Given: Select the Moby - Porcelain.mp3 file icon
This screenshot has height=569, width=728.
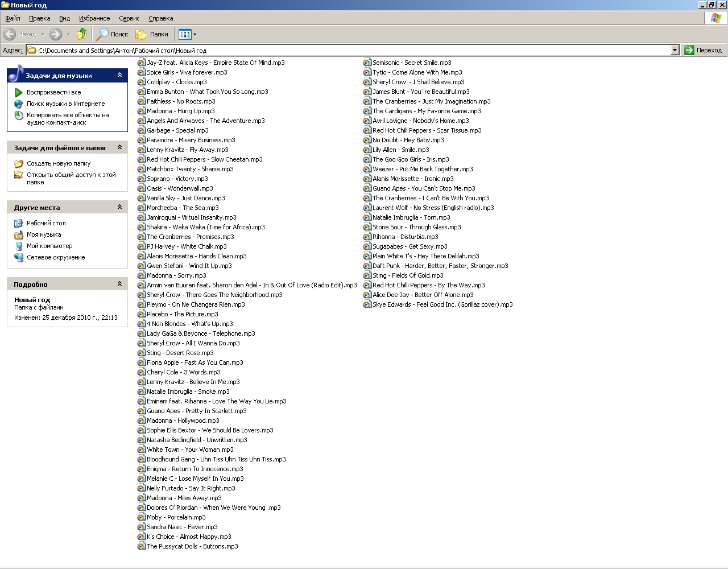Looking at the screenshot, I should point(142,517).
